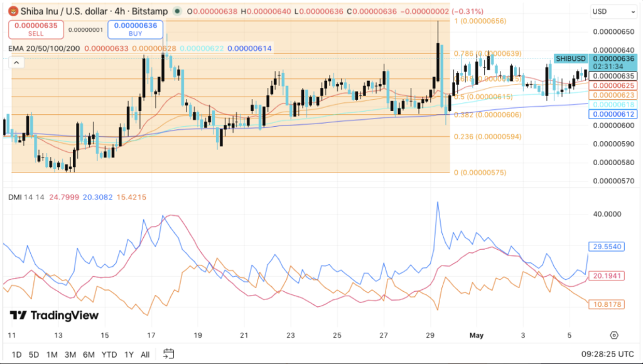Select the YTD time range

(109, 355)
